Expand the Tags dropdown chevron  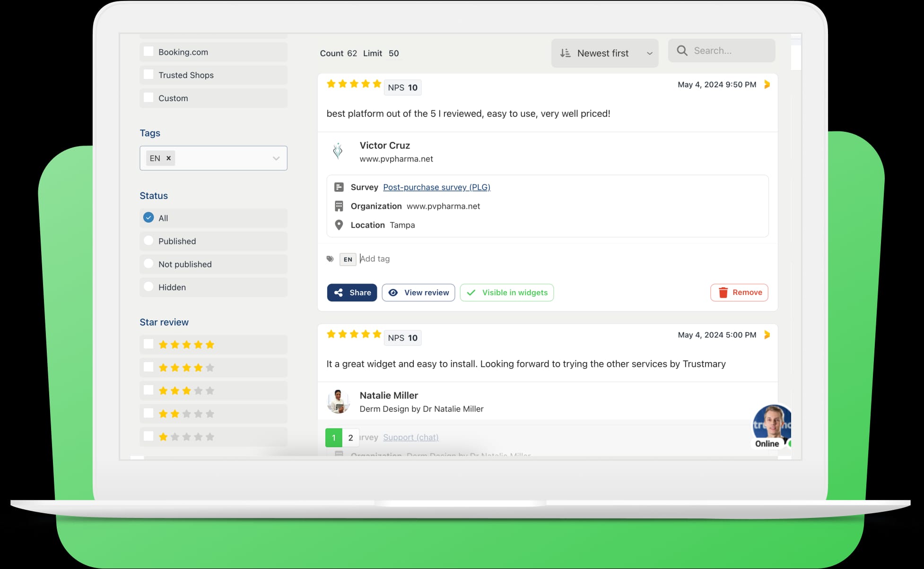pyautogui.click(x=276, y=158)
